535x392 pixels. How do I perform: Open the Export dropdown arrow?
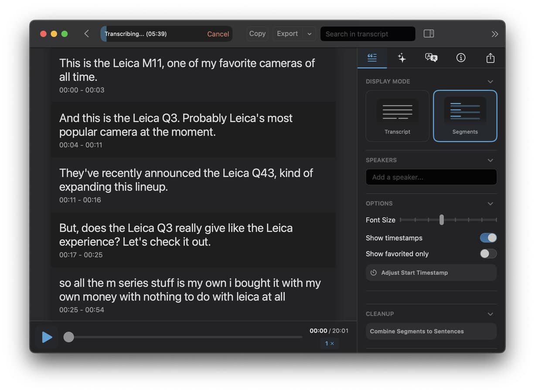tap(309, 34)
